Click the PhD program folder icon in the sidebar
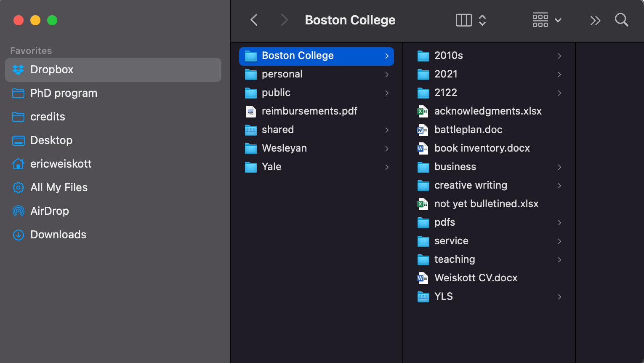Viewport: 644px width, 363px height. click(18, 93)
